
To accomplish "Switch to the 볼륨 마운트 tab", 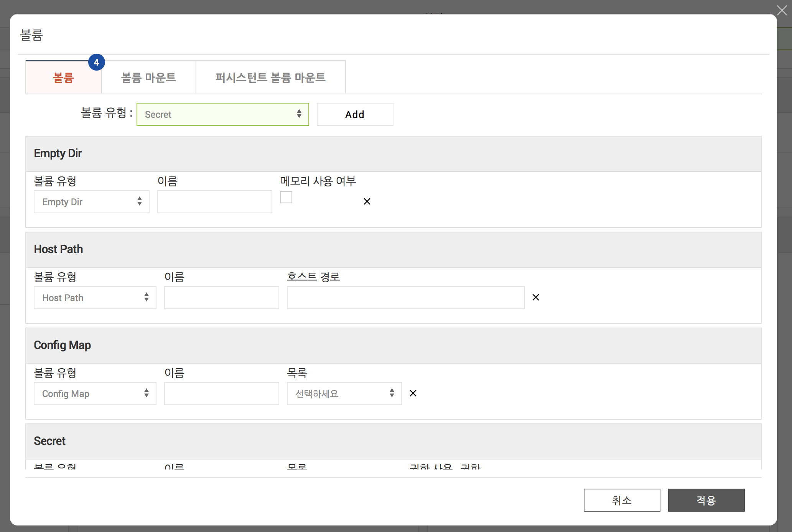I will [x=148, y=77].
